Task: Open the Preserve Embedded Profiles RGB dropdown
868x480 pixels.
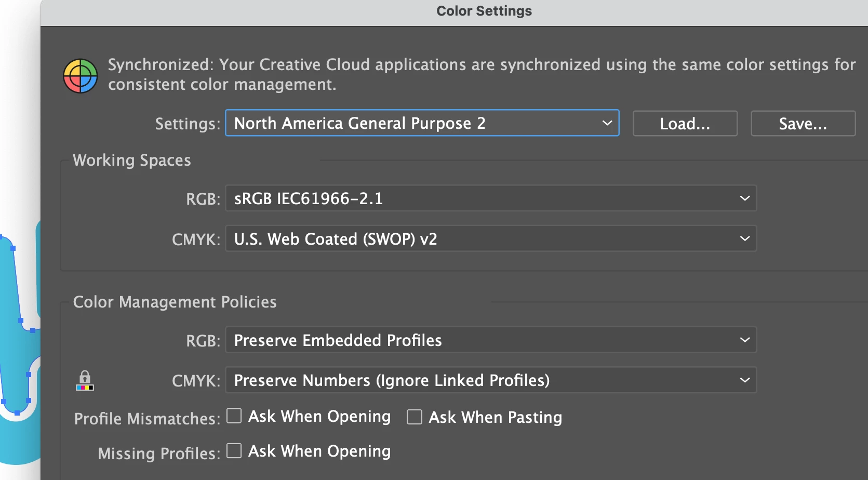Action: tap(490, 340)
